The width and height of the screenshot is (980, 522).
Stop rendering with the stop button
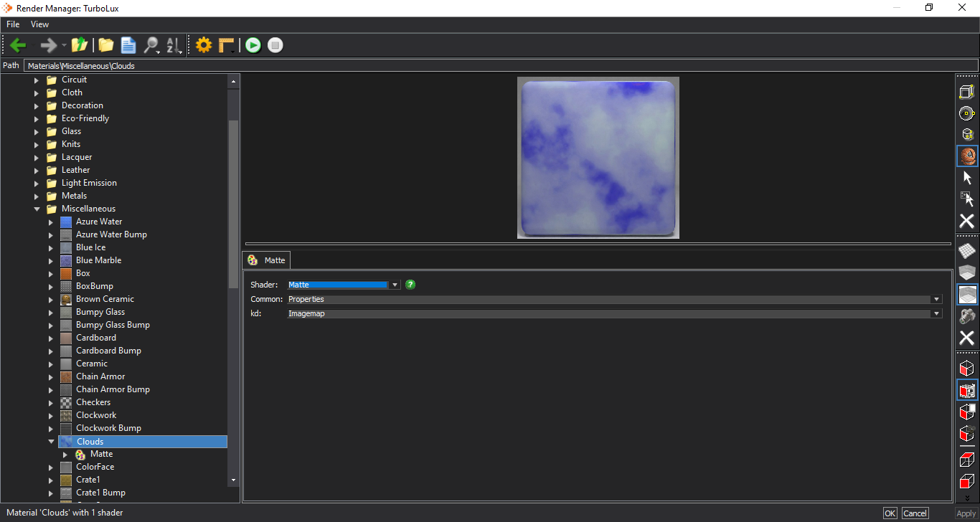click(x=275, y=45)
